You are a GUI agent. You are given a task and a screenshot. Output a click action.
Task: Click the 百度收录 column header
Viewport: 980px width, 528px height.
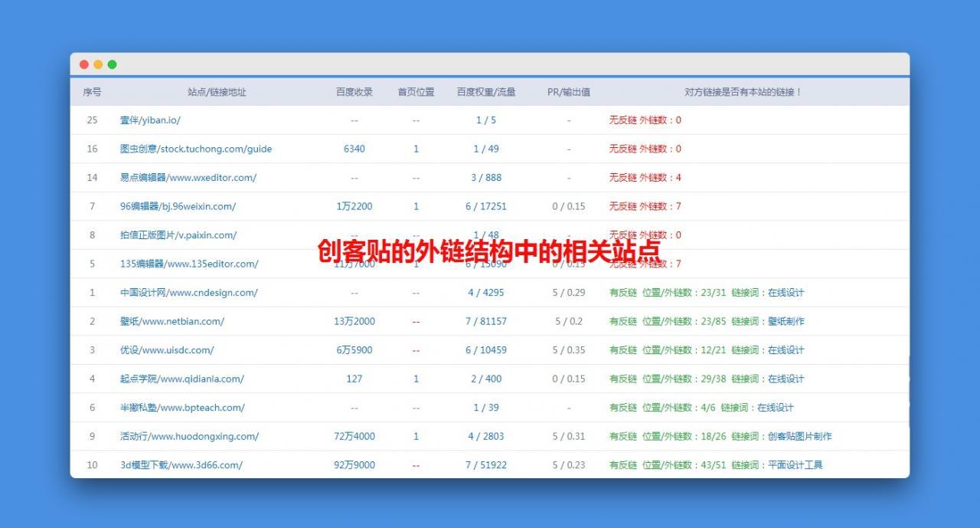pos(354,92)
